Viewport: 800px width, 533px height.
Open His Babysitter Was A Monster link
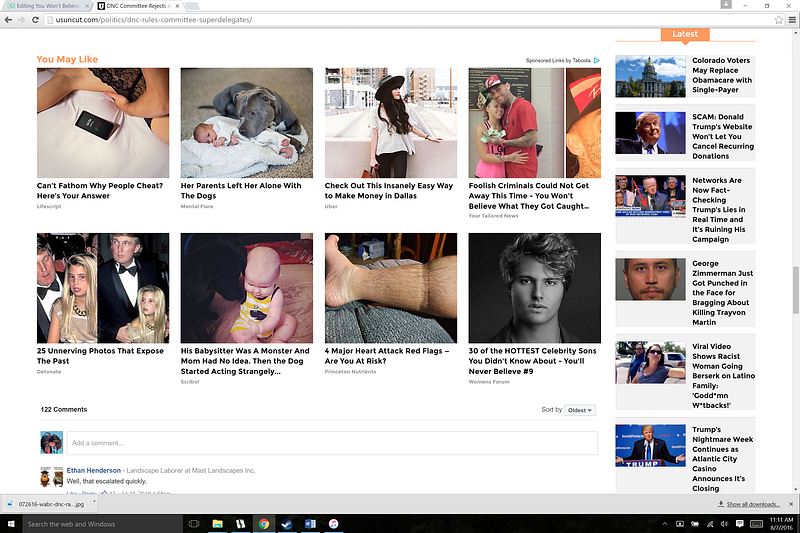[x=245, y=361]
